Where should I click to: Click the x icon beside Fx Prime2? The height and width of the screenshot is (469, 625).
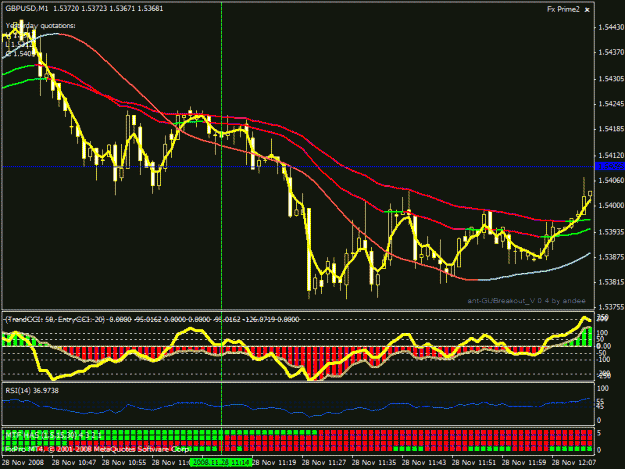(587, 10)
